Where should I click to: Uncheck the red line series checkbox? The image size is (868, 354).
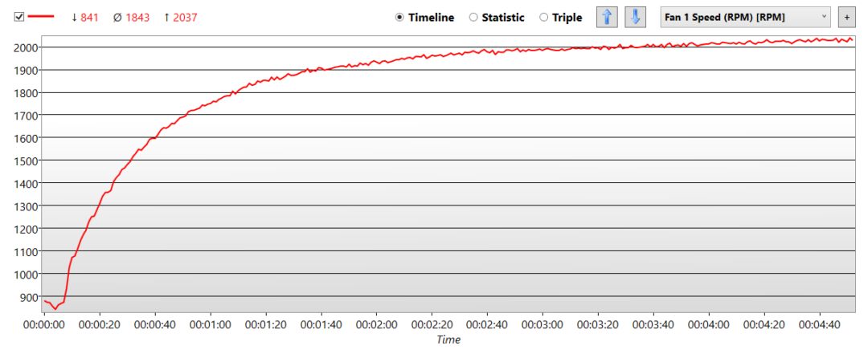click(18, 17)
